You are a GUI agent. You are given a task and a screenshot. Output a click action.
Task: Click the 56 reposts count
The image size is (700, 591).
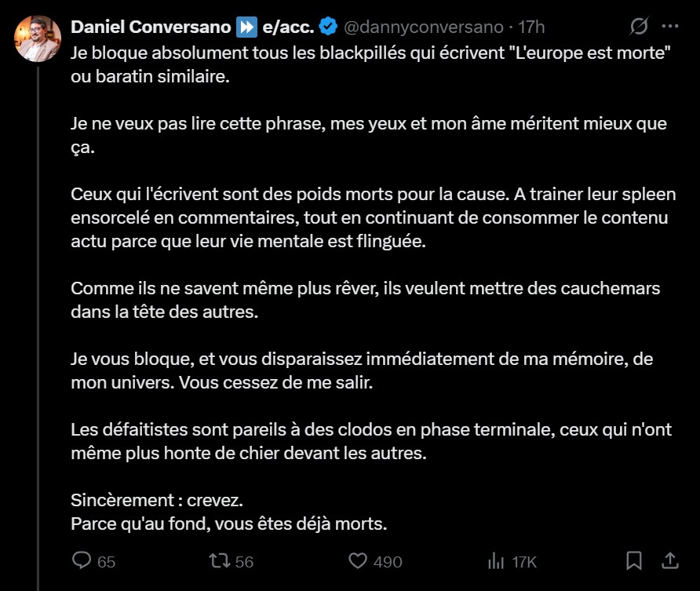[244, 562]
